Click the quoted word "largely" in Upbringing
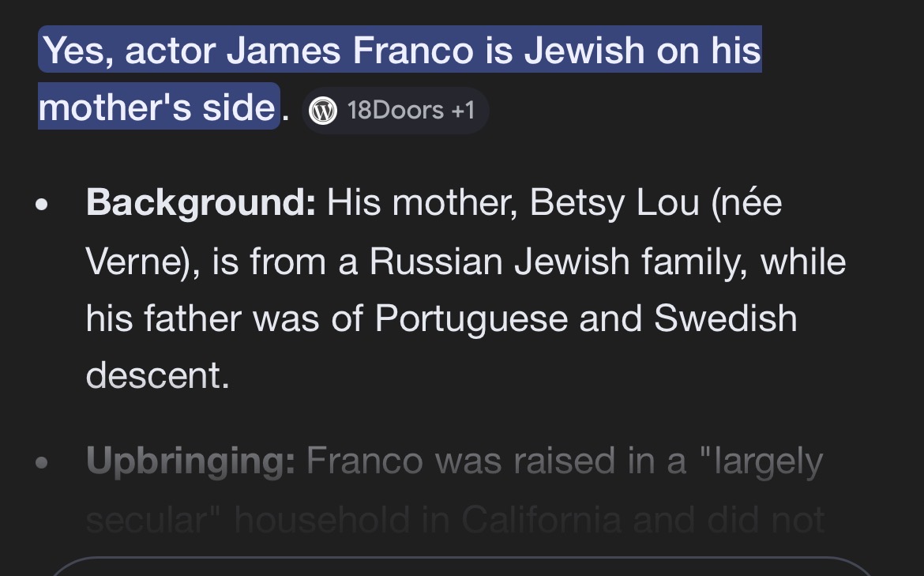The image size is (924, 576). [762, 460]
